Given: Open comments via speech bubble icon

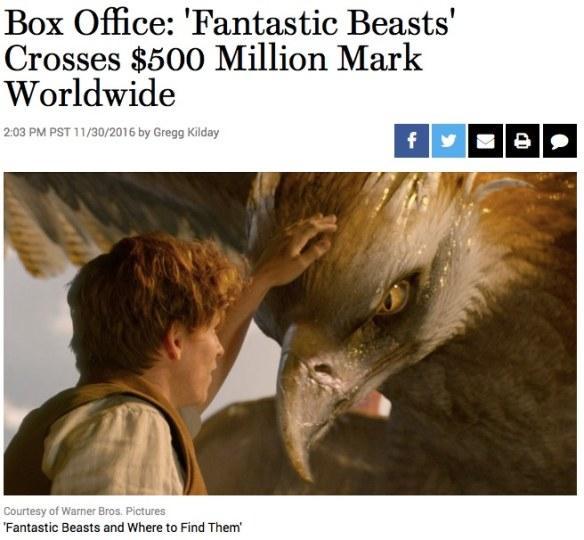Looking at the screenshot, I should [x=560, y=141].
